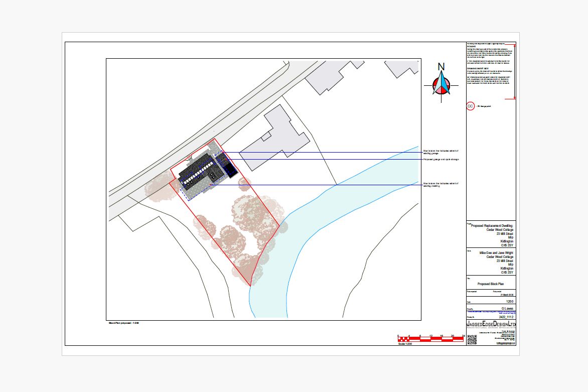Click the 'Mike Gee and Jane Wright' client name
Viewport: 588px width, 392px height.
[x=496, y=253]
